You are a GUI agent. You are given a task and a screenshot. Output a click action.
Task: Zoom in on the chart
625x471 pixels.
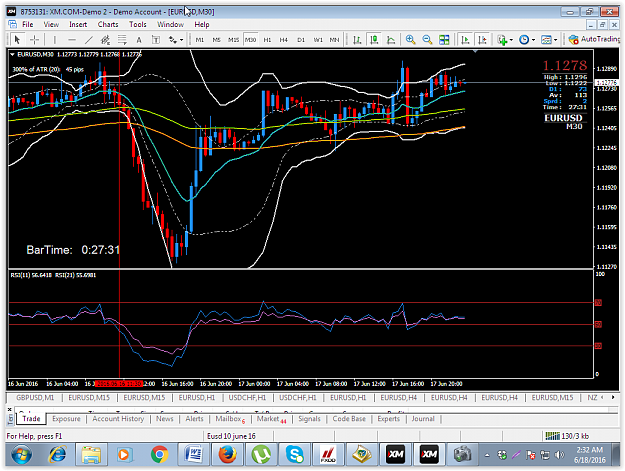[x=410, y=39]
